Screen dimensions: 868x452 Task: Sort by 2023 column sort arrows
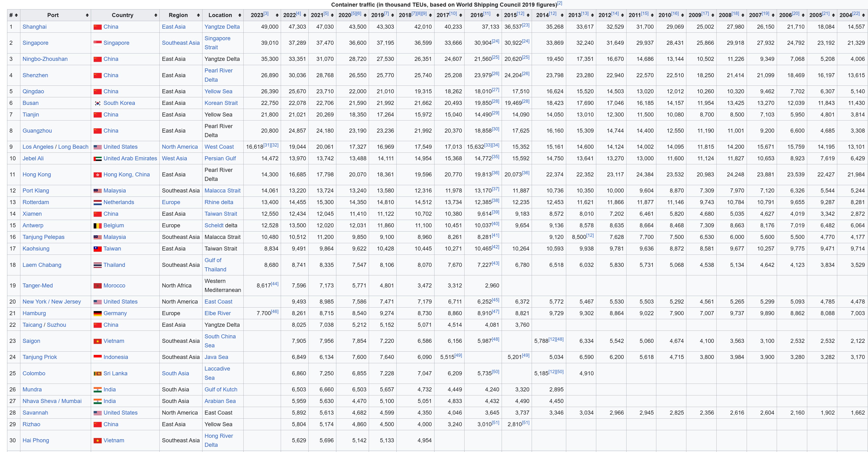coord(277,15)
